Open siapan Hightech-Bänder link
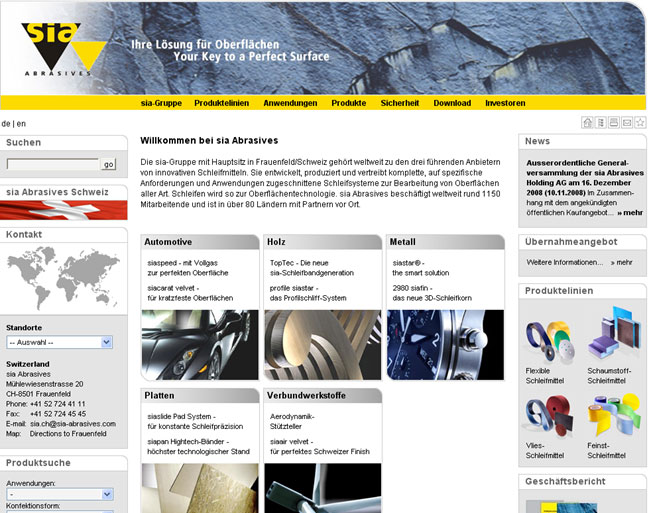650x513 pixels. [199, 447]
